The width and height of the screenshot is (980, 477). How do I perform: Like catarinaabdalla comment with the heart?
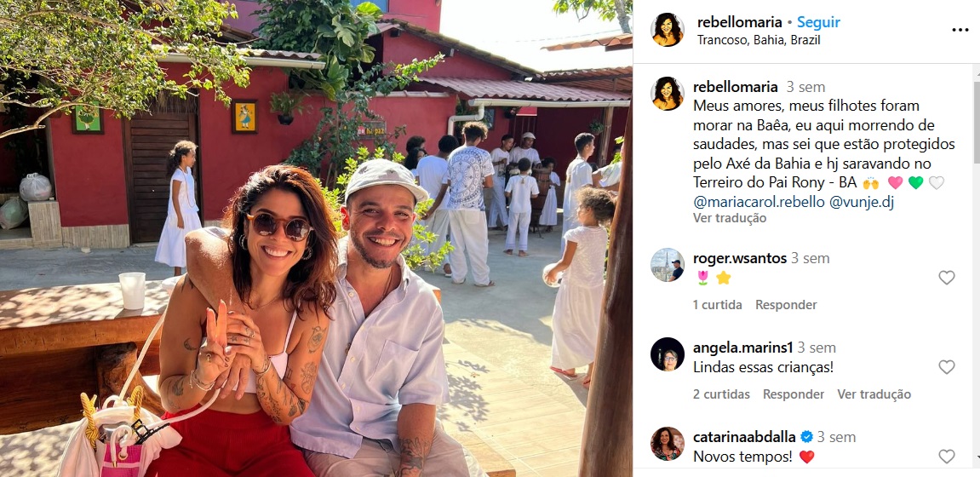pyautogui.click(x=946, y=457)
